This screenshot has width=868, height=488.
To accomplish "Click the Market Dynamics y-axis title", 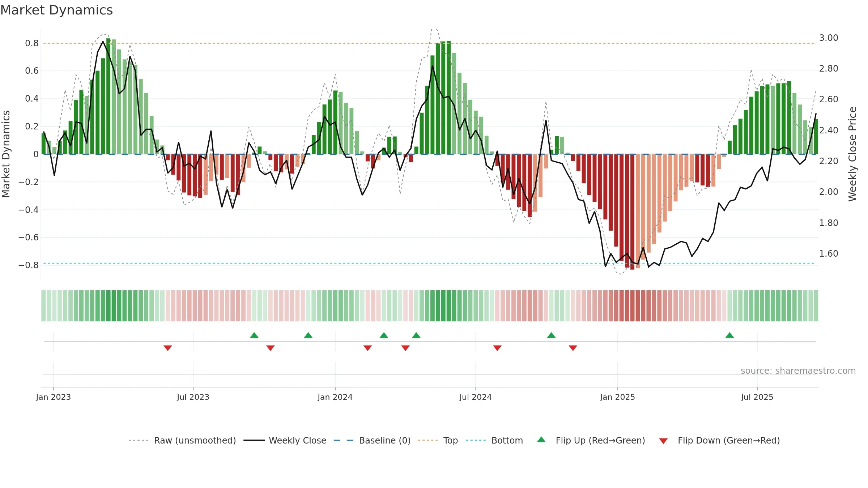I will click(6, 154).
